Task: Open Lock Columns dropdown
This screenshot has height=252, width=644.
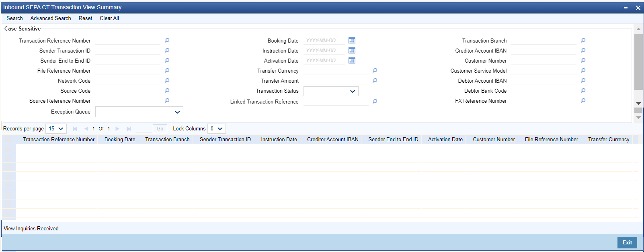Action: pos(217,129)
